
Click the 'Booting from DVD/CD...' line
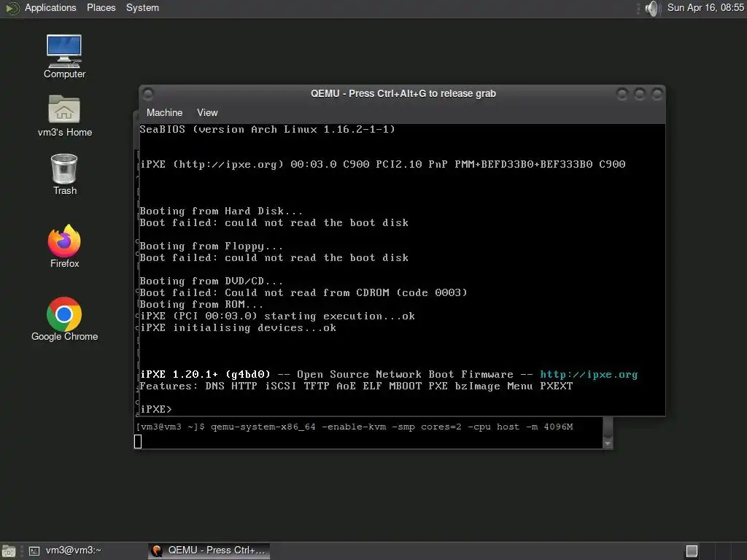[x=211, y=281]
